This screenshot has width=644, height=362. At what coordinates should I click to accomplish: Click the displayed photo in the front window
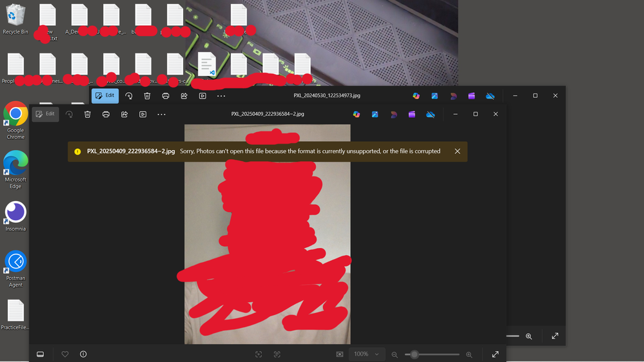268,234
